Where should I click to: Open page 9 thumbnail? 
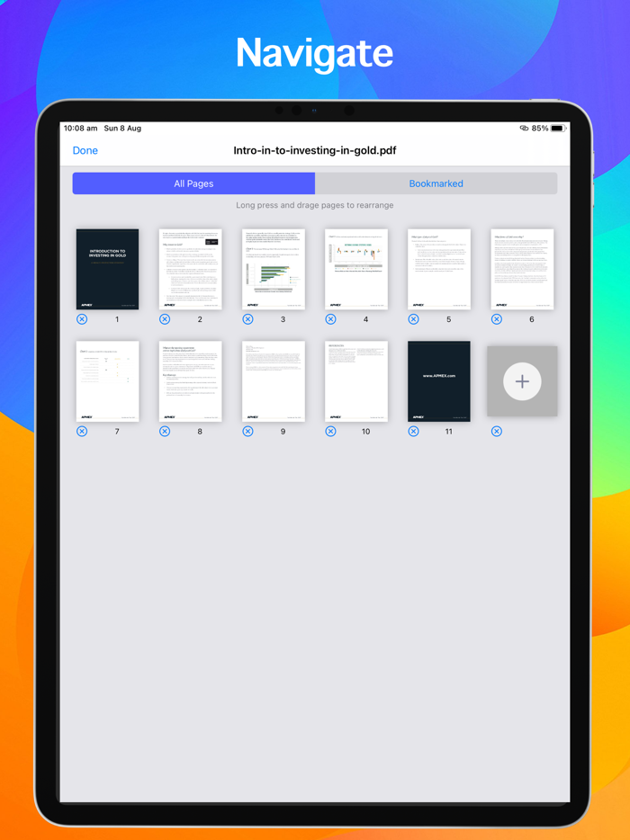[x=274, y=381]
